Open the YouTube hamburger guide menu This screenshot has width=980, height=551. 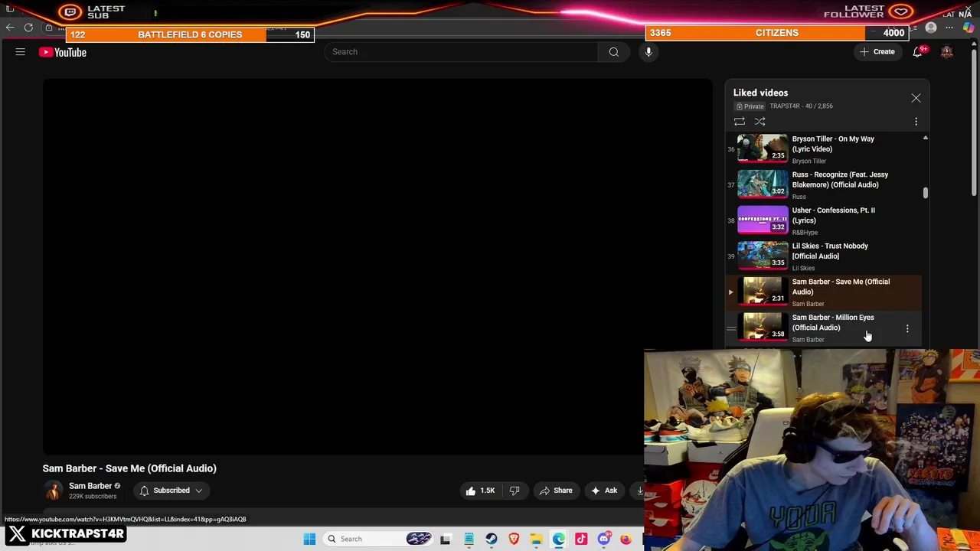point(21,52)
